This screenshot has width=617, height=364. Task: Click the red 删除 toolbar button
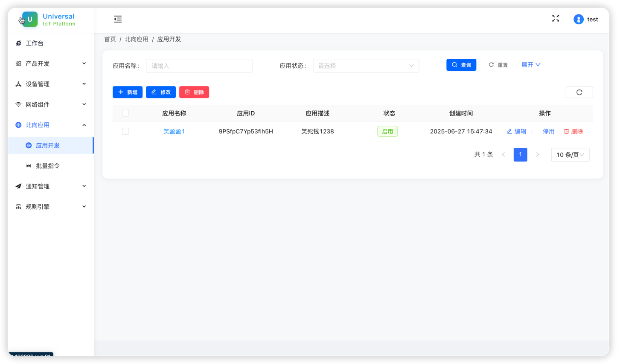(x=194, y=92)
